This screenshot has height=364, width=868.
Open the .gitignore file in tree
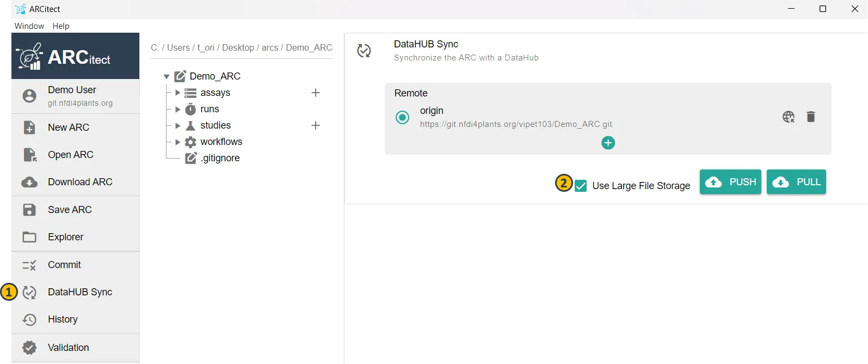point(220,158)
